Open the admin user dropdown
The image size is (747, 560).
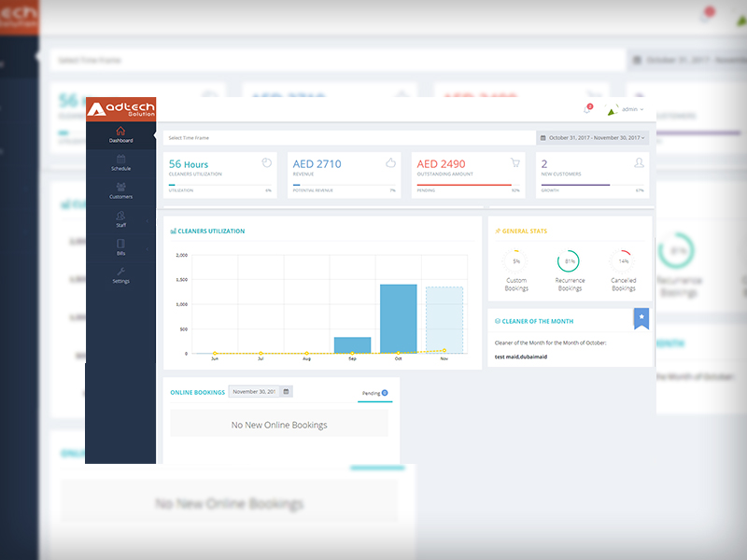tap(627, 109)
